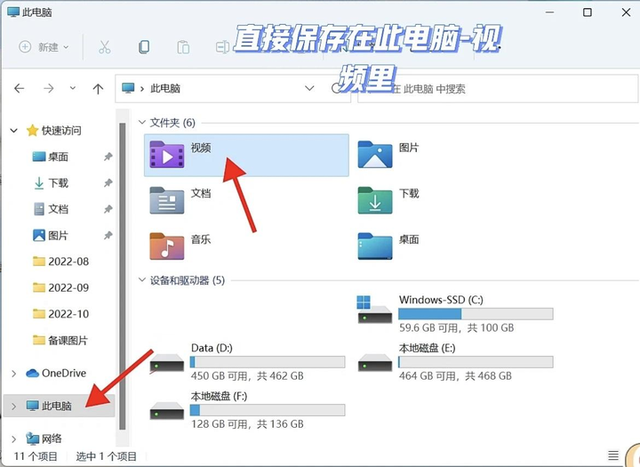Go up one level arrow
The image size is (640, 467).
click(98, 89)
